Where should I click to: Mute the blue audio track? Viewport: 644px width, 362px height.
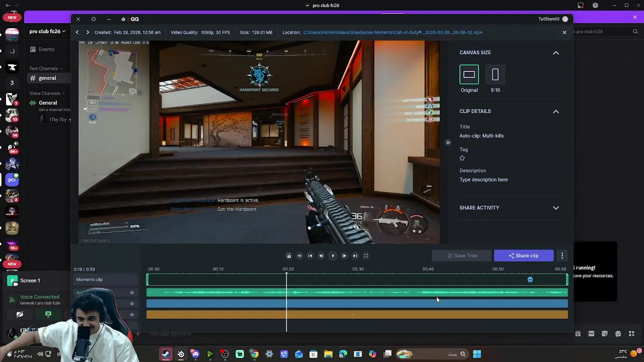click(132, 304)
